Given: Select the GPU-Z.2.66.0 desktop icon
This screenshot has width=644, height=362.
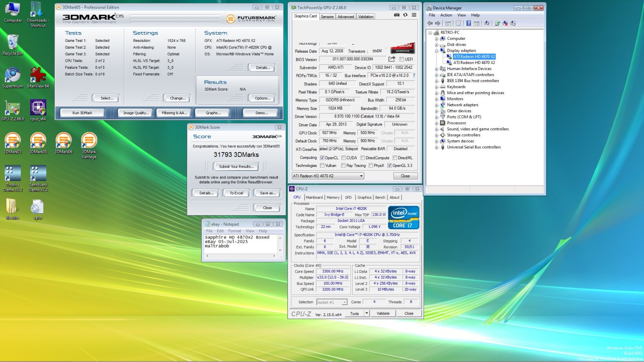Looking at the screenshot, I should tap(13, 111).
